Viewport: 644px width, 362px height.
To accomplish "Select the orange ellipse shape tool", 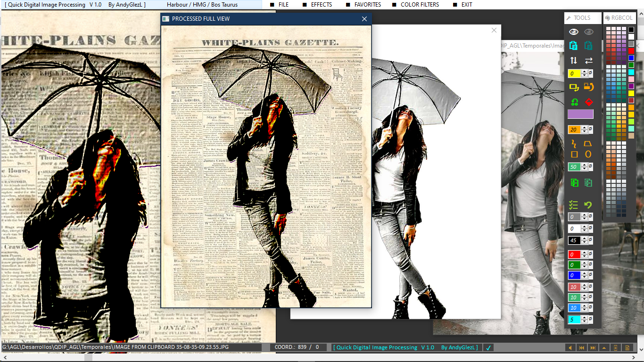I will tap(588, 154).
